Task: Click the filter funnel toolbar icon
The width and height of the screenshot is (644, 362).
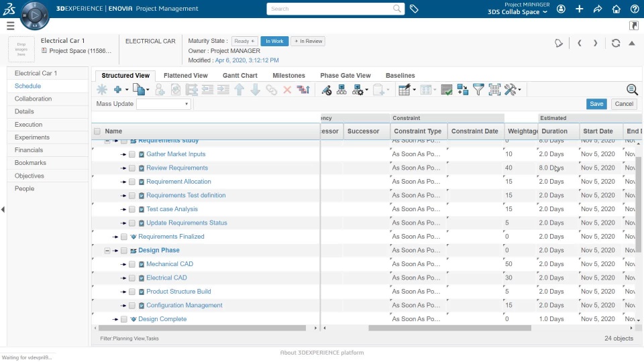Action: coord(478,89)
